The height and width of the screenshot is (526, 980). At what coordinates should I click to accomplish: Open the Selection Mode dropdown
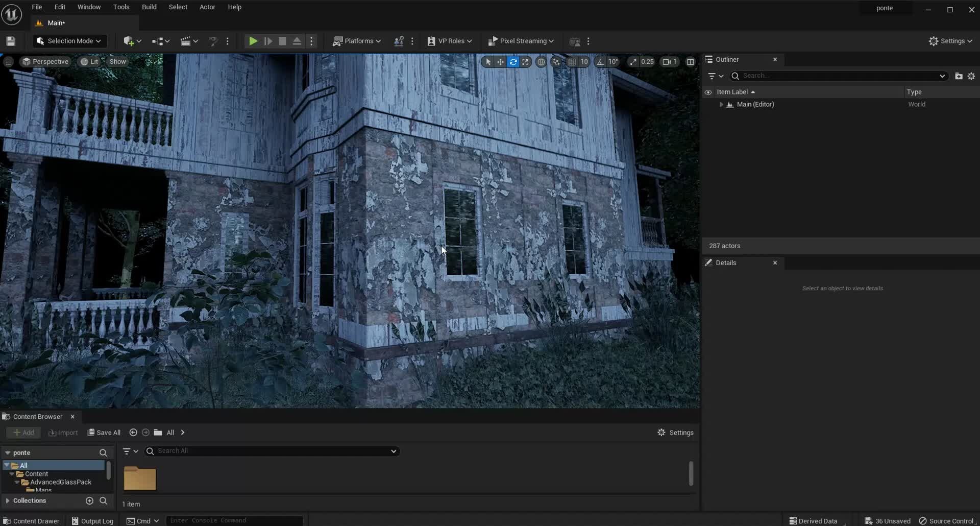tap(69, 41)
